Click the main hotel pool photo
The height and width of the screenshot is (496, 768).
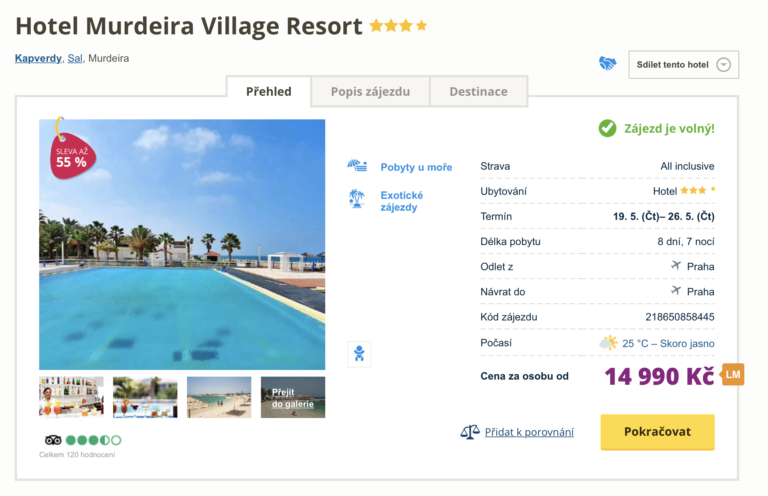tap(182, 245)
